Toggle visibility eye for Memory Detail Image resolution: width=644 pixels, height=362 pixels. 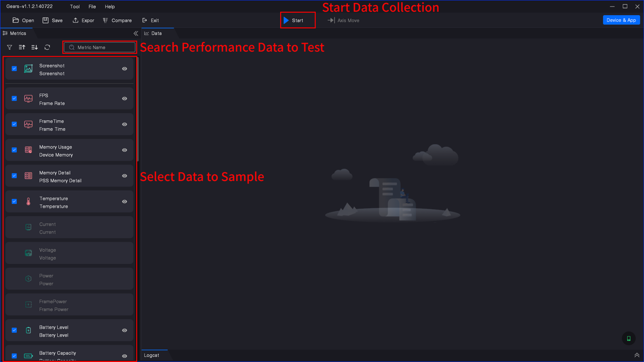pos(124,176)
